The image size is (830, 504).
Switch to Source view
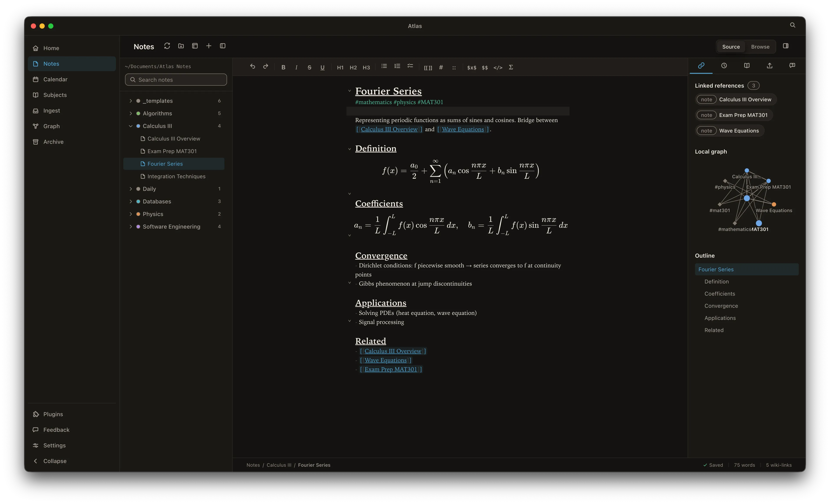coord(731,47)
